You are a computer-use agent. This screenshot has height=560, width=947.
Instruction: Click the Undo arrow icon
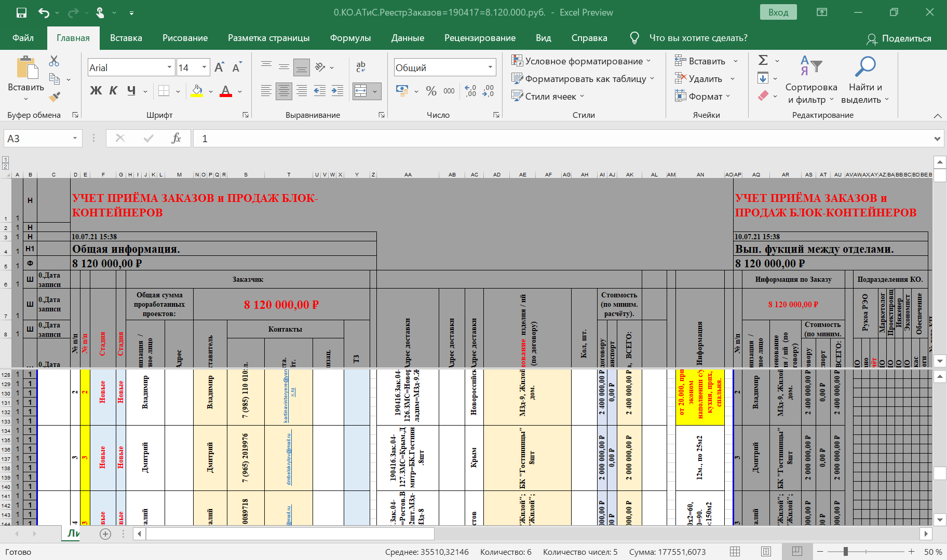pos(44,12)
